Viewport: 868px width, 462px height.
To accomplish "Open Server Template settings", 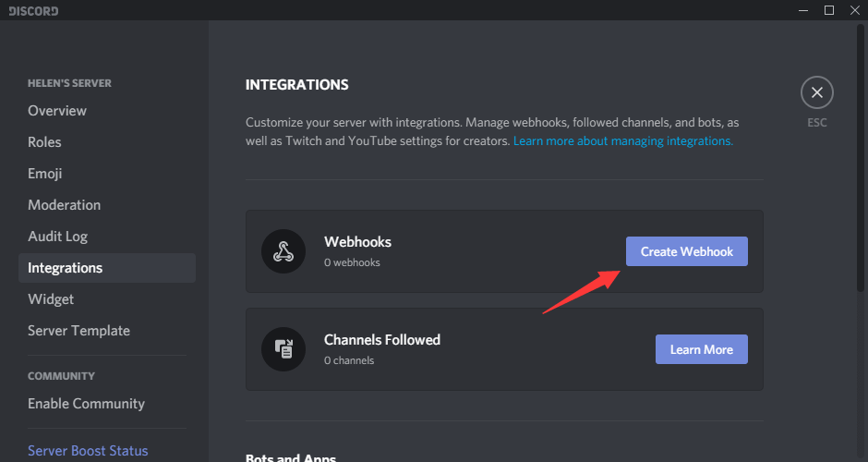I will point(79,331).
